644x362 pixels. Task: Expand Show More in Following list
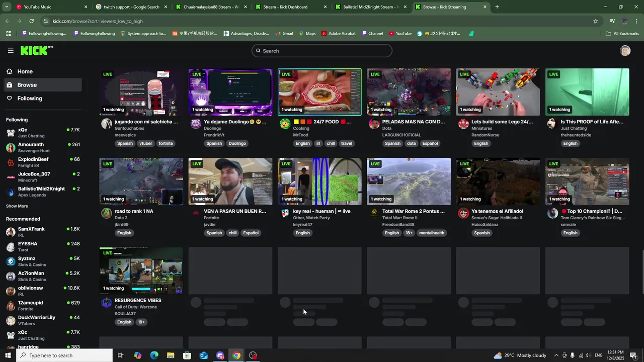tap(17, 206)
